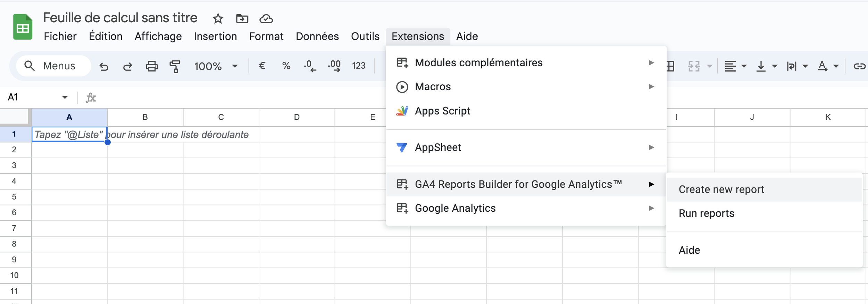Open the Aide menu in the menu bar
The image size is (868, 304).
tap(467, 36)
